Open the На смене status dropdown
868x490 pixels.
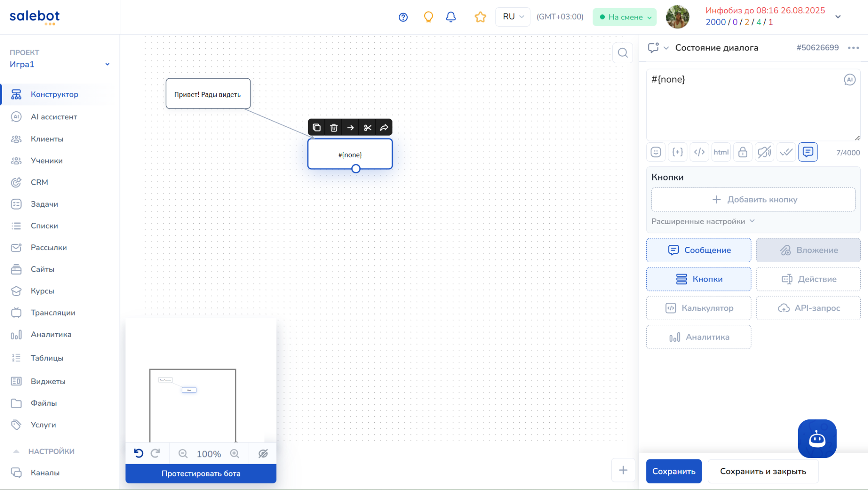click(x=625, y=17)
